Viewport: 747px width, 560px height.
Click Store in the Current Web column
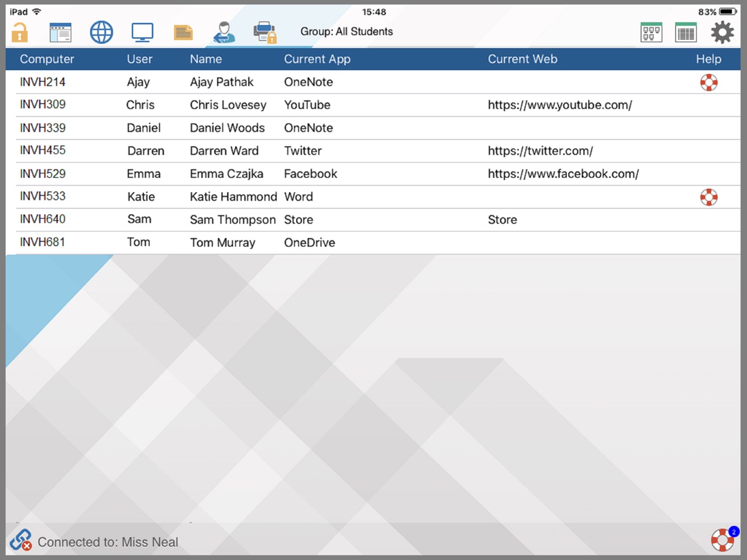click(x=502, y=220)
